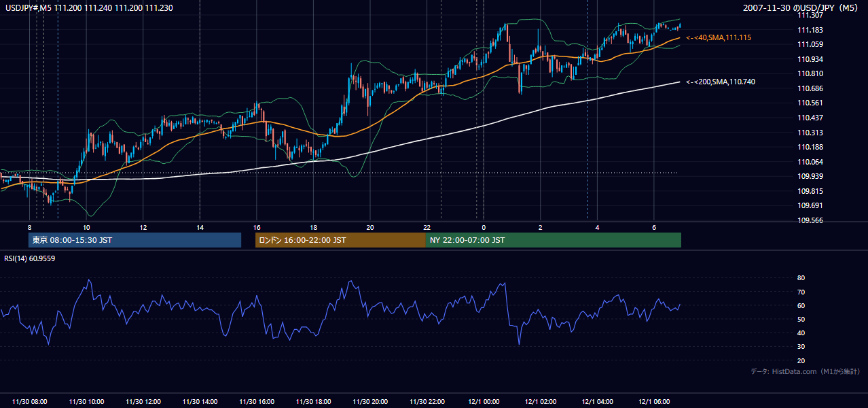The width and height of the screenshot is (868, 408).
Task: Select the 11/30 08:00 bottom time label
Action: tap(30, 402)
